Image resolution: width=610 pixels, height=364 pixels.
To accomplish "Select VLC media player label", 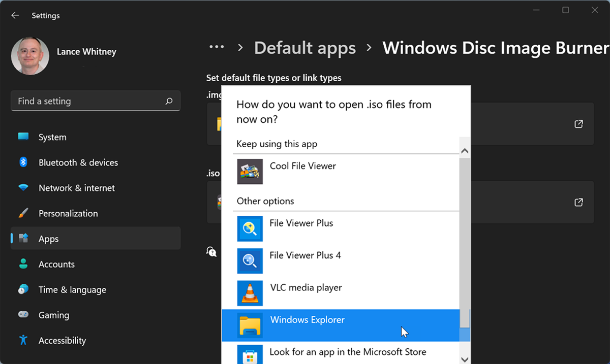I will point(306,288).
